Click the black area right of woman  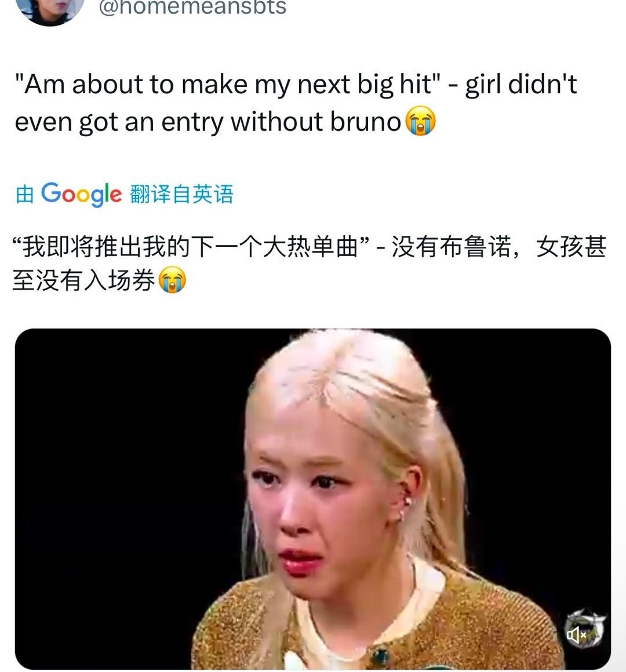[x=536, y=472]
